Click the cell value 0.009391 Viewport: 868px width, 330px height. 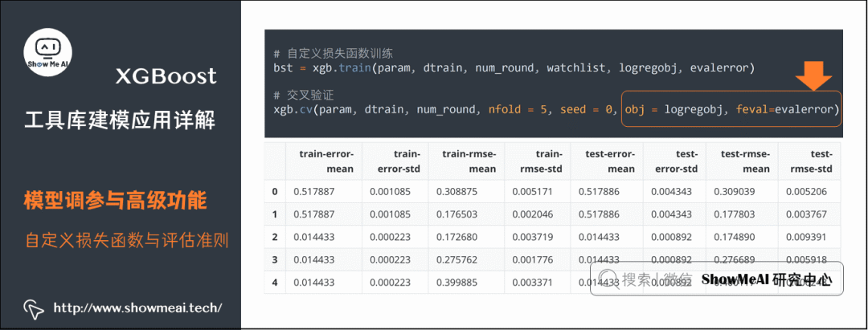pyautogui.click(x=805, y=238)
